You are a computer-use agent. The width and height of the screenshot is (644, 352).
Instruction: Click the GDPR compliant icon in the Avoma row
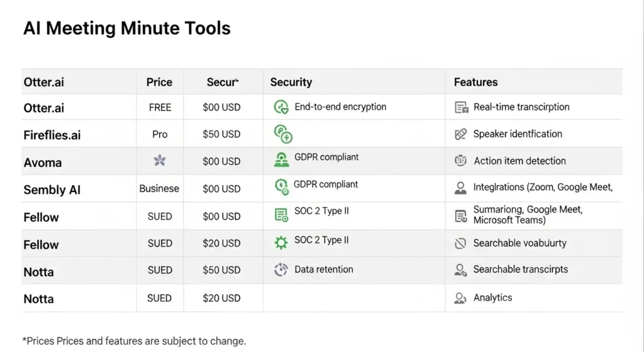[x=281, y=160]
